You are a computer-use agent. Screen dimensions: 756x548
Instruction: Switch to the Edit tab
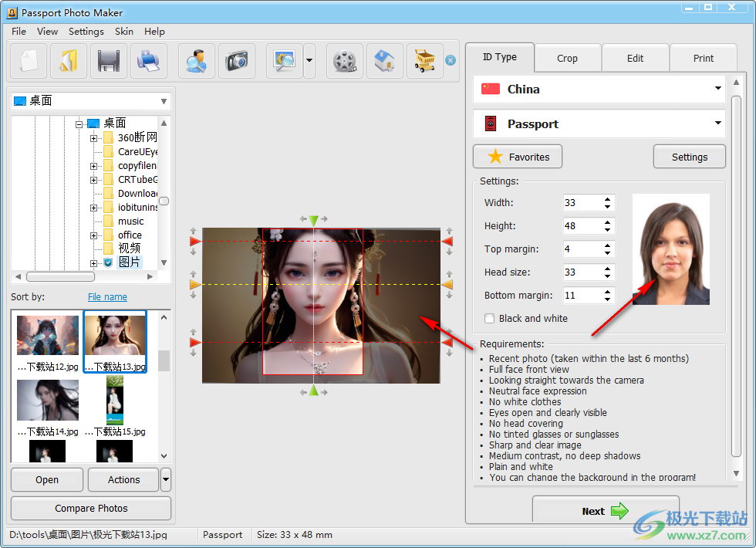(x=635, y=58)
